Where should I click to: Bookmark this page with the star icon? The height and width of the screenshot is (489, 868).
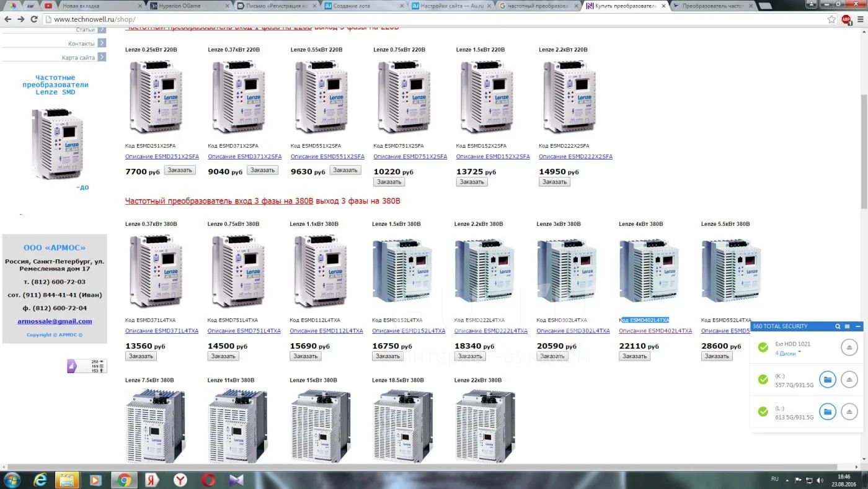point(832,19)
